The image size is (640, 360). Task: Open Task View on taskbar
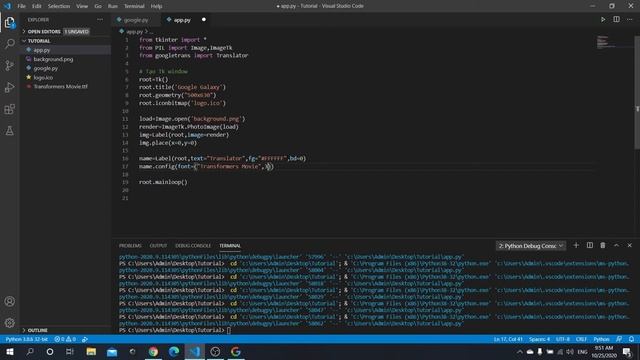[x=70, y=351]
